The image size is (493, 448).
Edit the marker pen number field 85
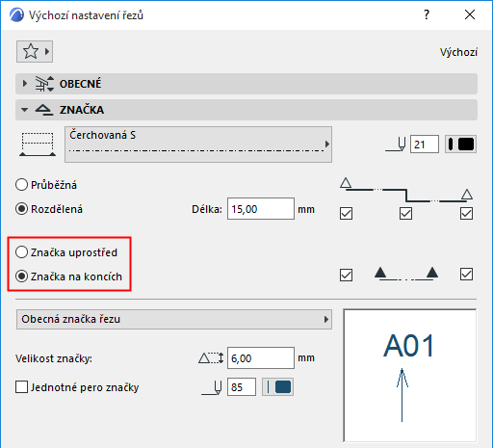pyautogui.click(x=242, y=387)
